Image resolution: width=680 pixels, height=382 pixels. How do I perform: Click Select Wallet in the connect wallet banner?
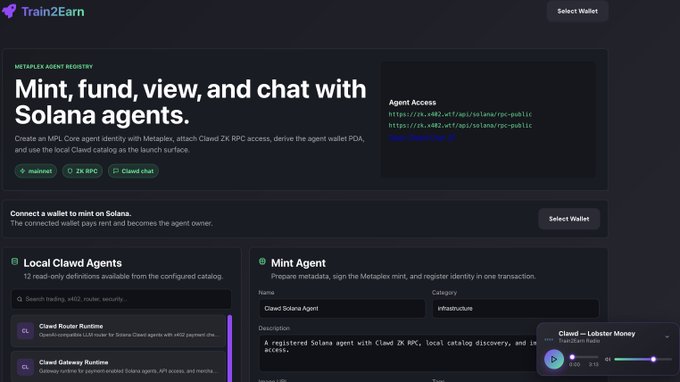click(x=569, y=219)
